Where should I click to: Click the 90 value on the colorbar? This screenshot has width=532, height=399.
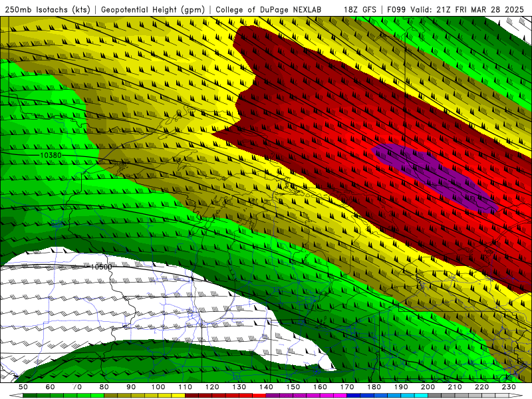point(131,387)
